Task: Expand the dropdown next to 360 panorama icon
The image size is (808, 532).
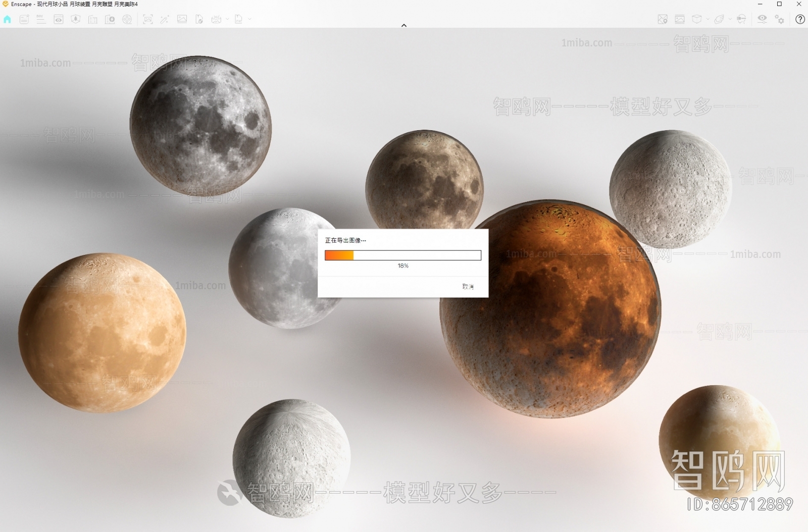Action: coord(227,19)
